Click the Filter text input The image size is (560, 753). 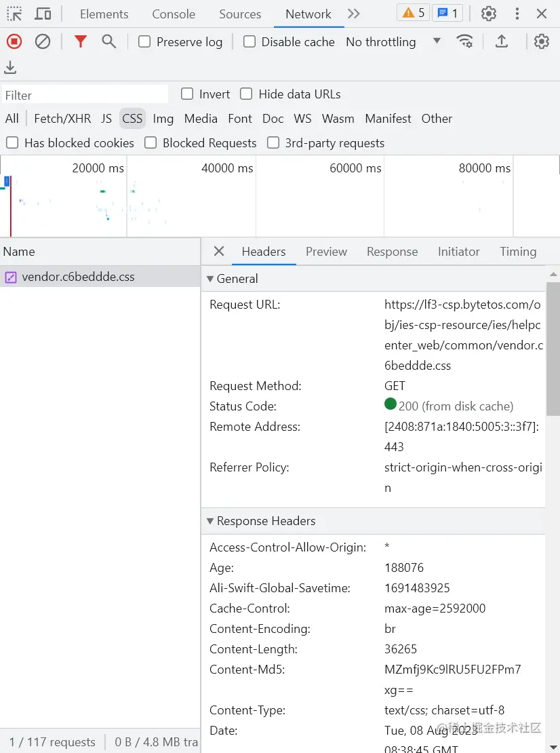coord(85,94)
